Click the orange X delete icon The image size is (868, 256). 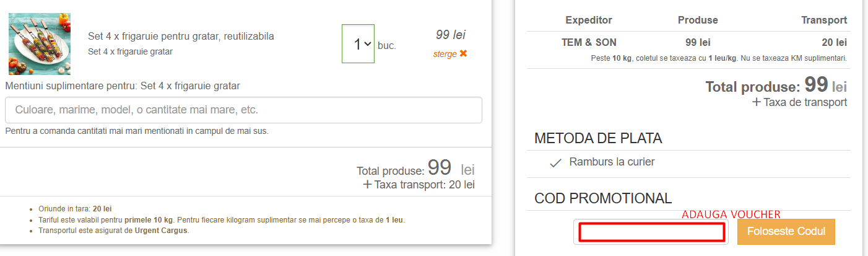click(x=463, y=54)
